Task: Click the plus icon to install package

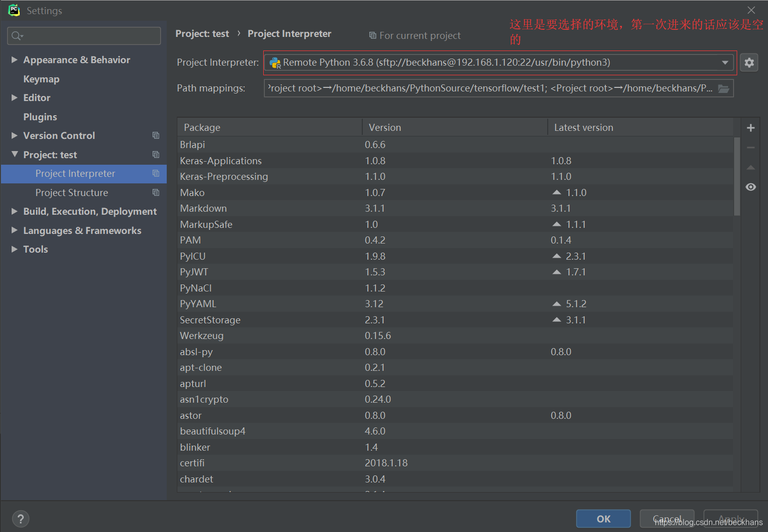Action: [751, 128]
